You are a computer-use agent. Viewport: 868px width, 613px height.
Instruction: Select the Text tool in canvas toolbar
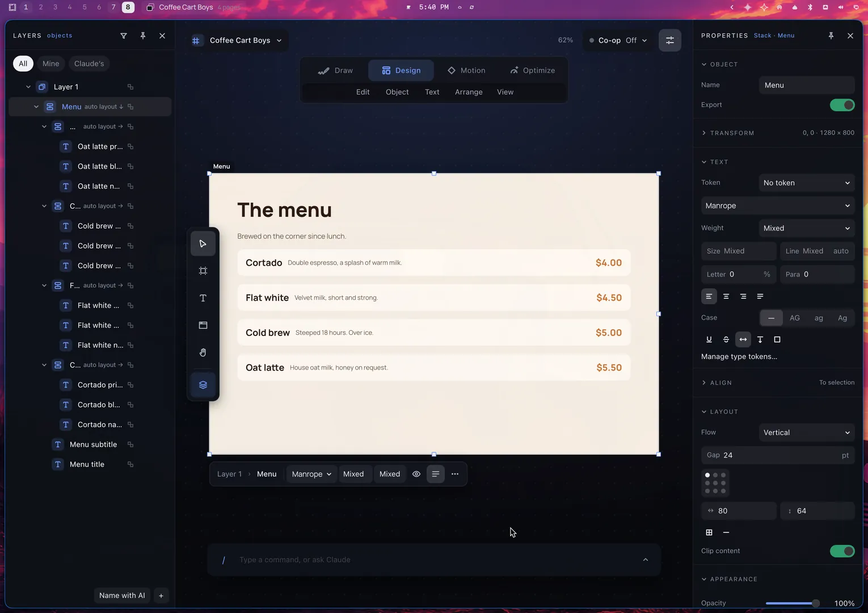(203, 298)
